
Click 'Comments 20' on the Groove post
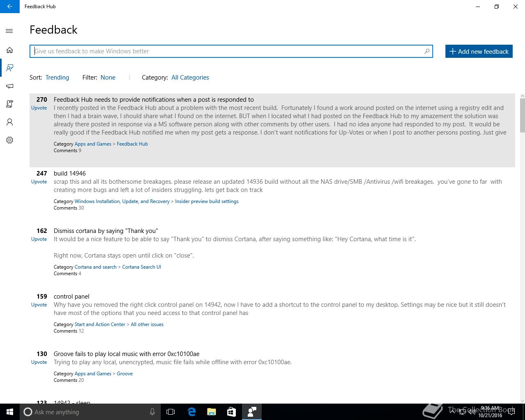[x=68, y=380]
